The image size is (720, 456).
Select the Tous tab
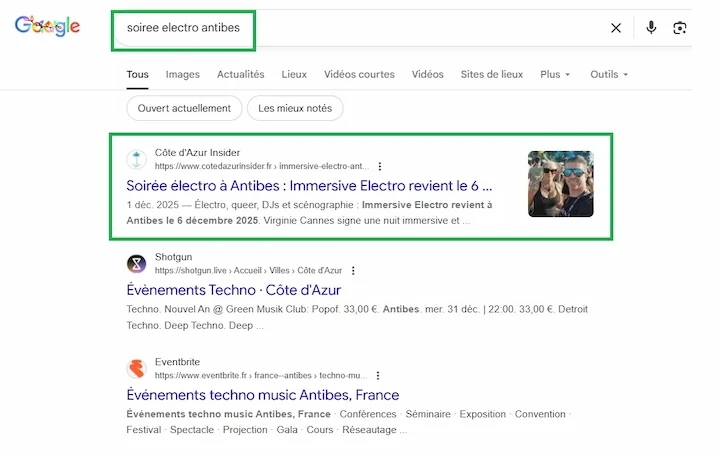click(137, 74)
